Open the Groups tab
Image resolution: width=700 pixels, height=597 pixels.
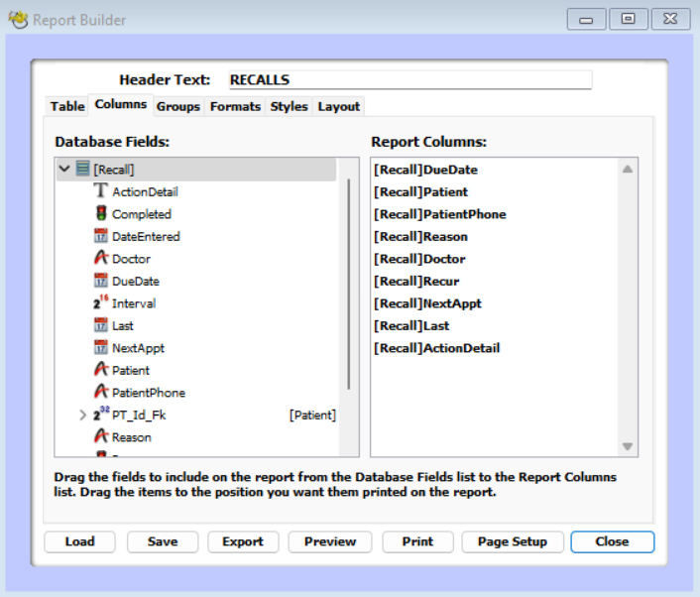(178, 106)
